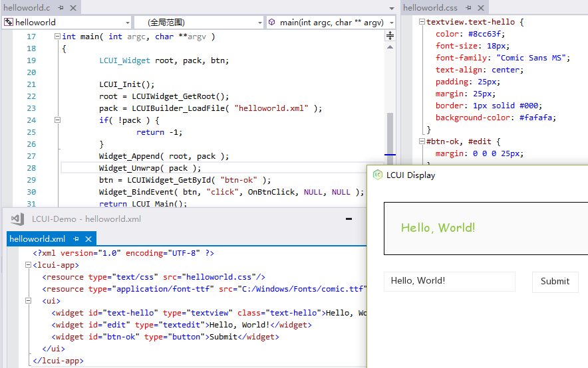Screen dimensions: 588x368
Task: Close the helloworld.css tab
Action: pyautogui.click(x=481, y=7)
